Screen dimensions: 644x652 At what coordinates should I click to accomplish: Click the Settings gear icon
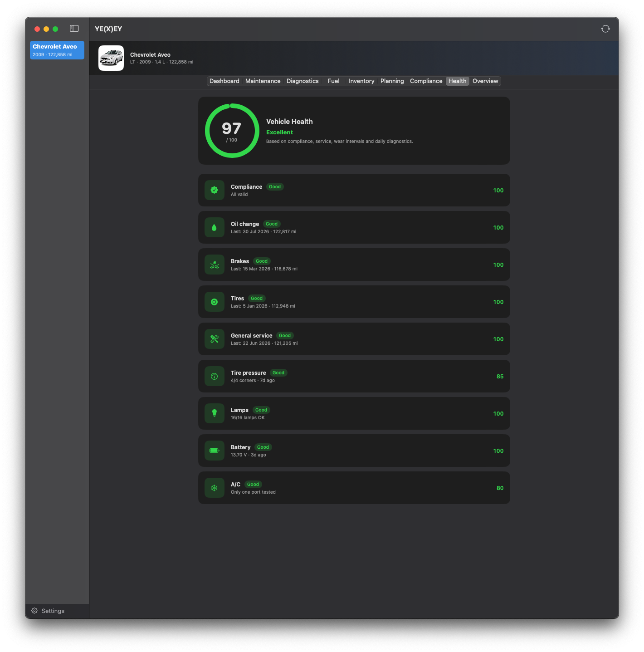(34, 611)
